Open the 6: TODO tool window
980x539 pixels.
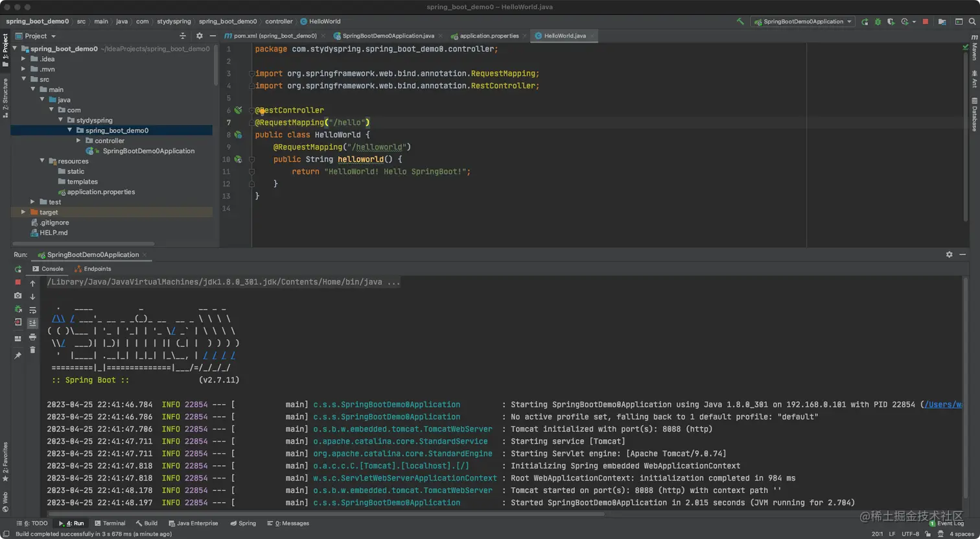[x=32, y=523]
